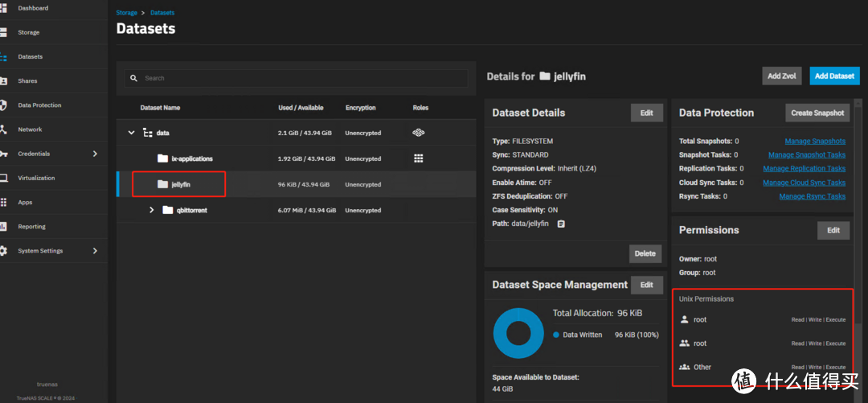Click the Add Dataset button
This screenshot has height=403, width=868.
click(x=833, y=76)
